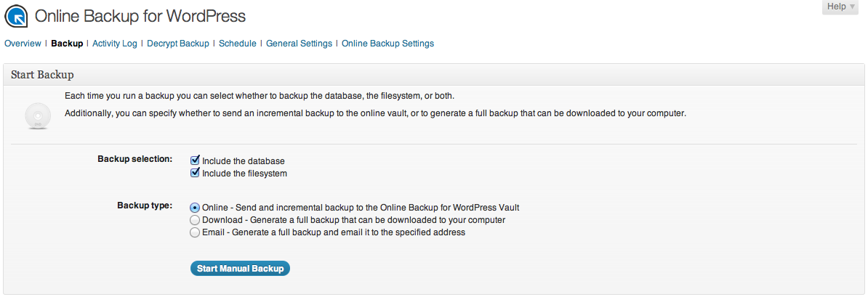
Task: Click the Start Backup panel header
Action: coord(42,75)
